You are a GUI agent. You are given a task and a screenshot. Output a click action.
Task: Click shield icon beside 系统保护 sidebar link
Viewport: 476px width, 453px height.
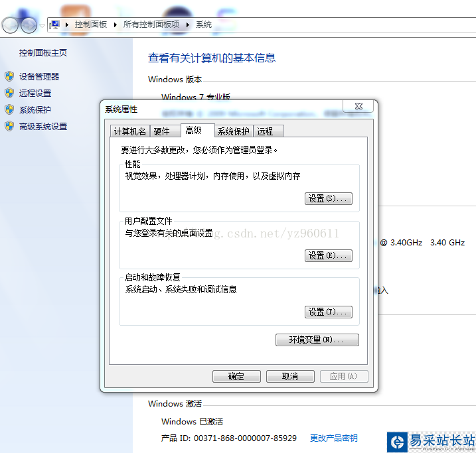pyautogui.click(x=9, y=109)
